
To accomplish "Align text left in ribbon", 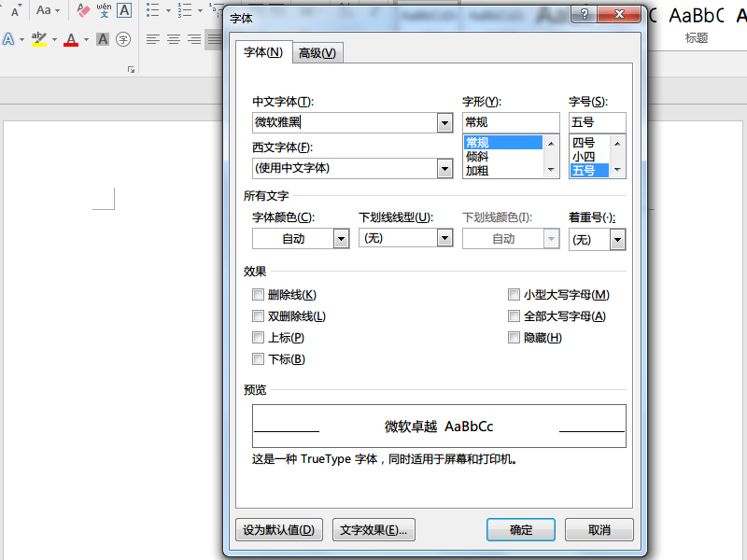I will (x=153, y=39).
